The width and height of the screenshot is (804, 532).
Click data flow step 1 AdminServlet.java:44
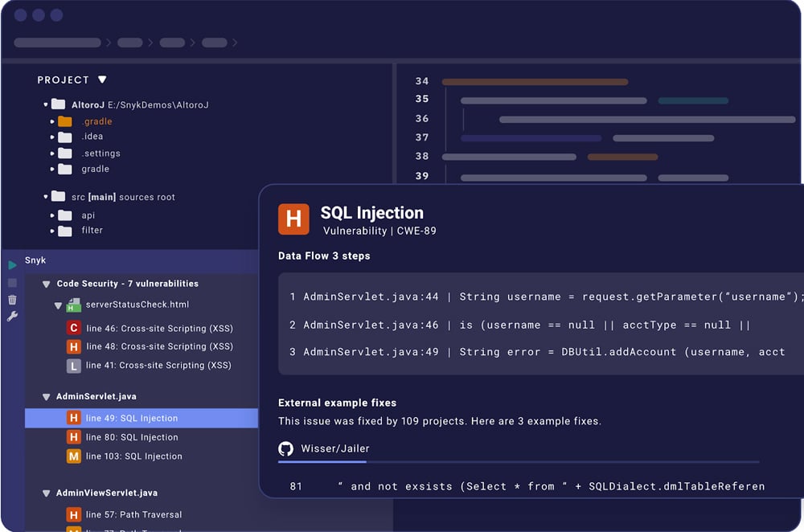pyautogui.click(x=371, y=297)
